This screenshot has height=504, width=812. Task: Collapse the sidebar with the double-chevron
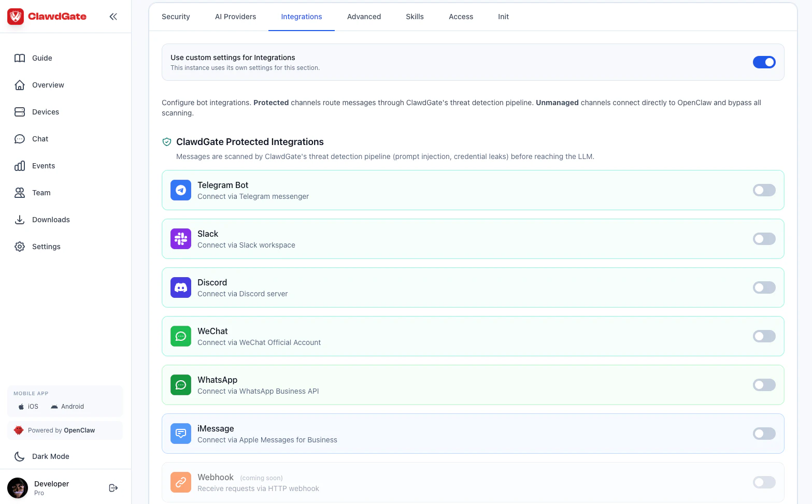coord(113,17)
